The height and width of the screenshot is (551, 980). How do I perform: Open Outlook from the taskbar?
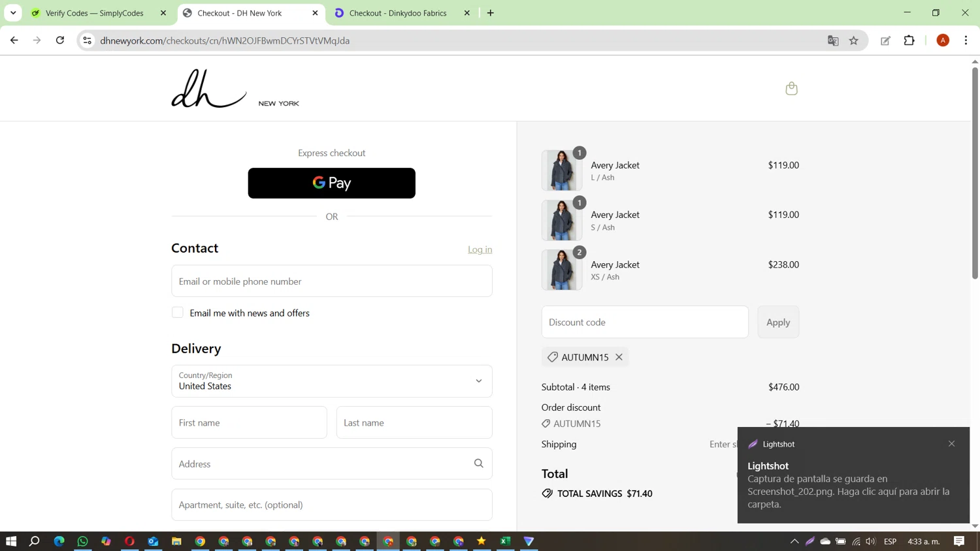[x=153, y=541]
